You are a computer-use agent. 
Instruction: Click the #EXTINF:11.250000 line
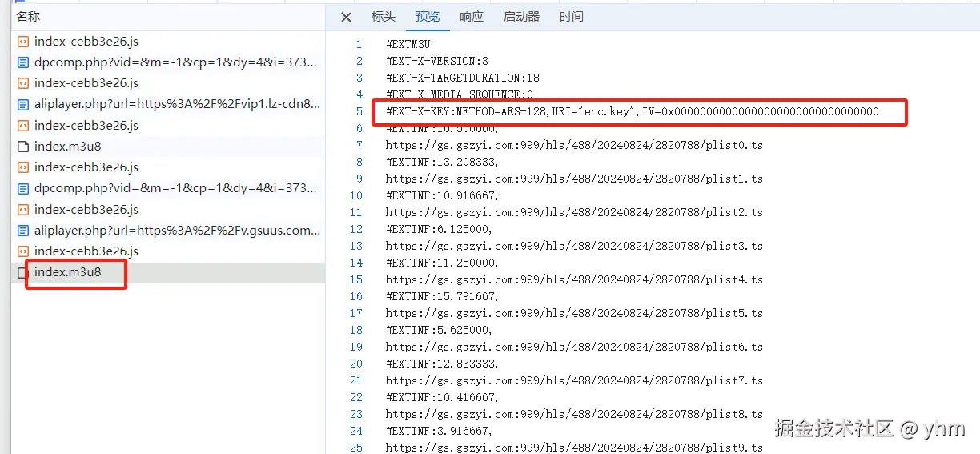pyautogui.click(x=442, y=263)
